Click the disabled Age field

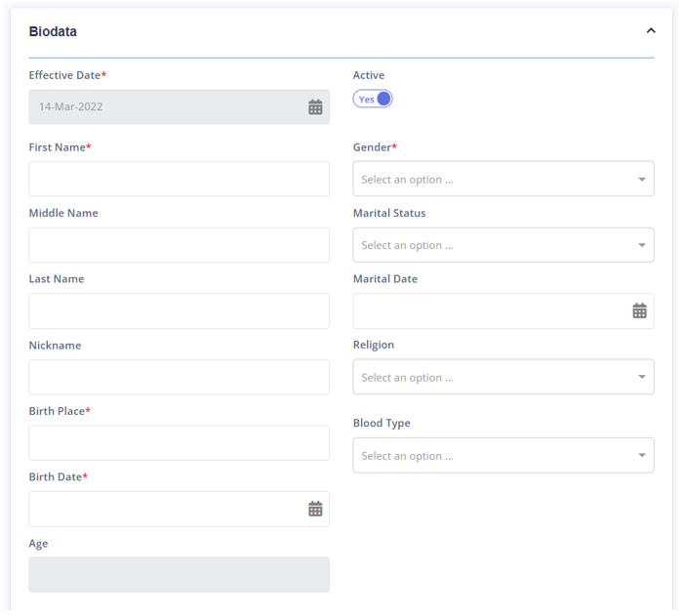(180, 577)
